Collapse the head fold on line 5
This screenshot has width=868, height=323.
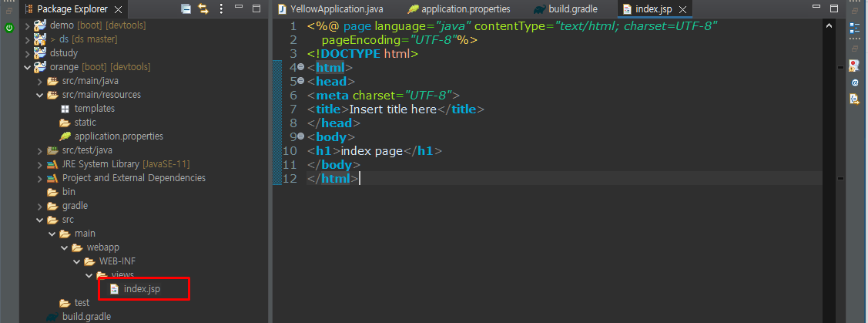[300, 81]
